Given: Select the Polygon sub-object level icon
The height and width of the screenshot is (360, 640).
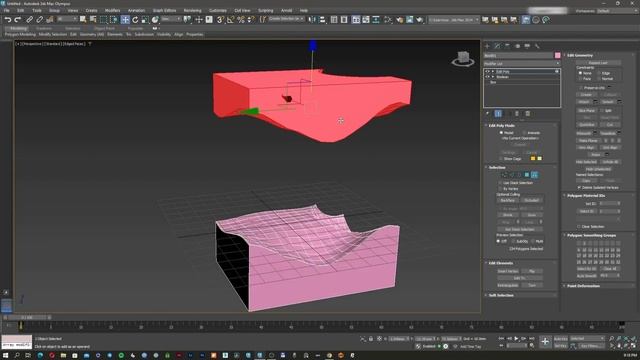Looking at the screenshot, I should click(x=527, y=175).
